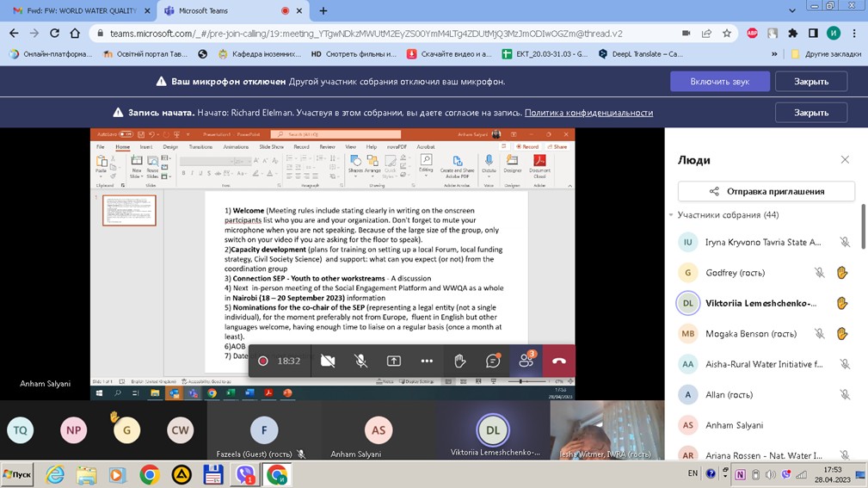Hang up the Teams call
This screenshot has width=868, height=488.
pos(558,361)
